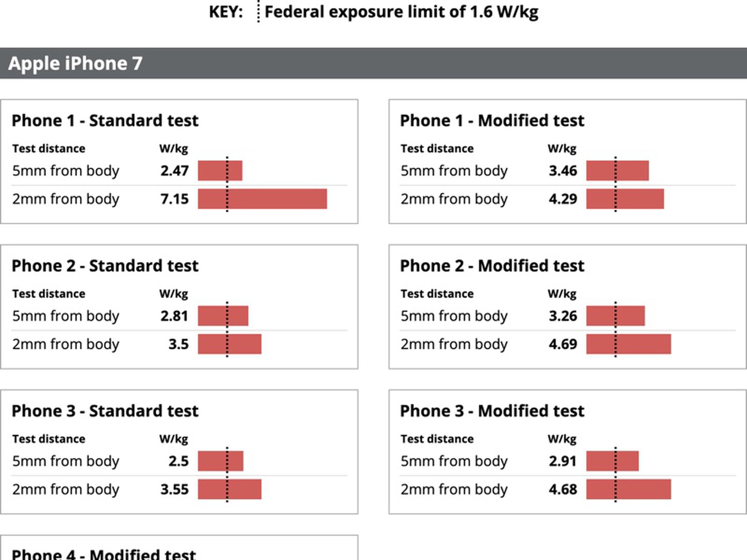Image resolution: width=747 pixels, height=560 pixels.
Task: Select the Phone 3 - Modified test heading
Action: click(492, 411)
